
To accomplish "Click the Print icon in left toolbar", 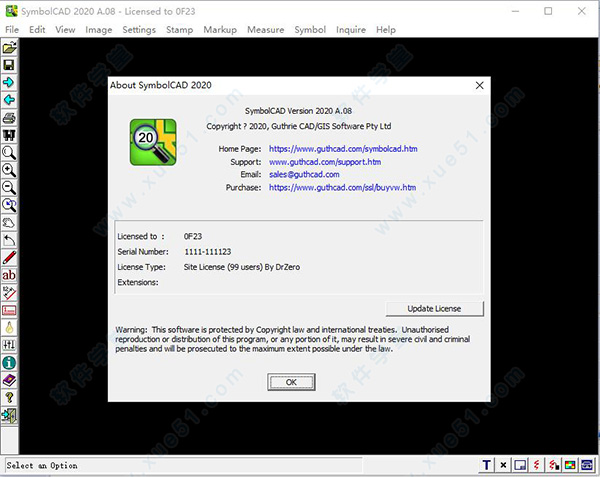I will click(x=9, y=118).
